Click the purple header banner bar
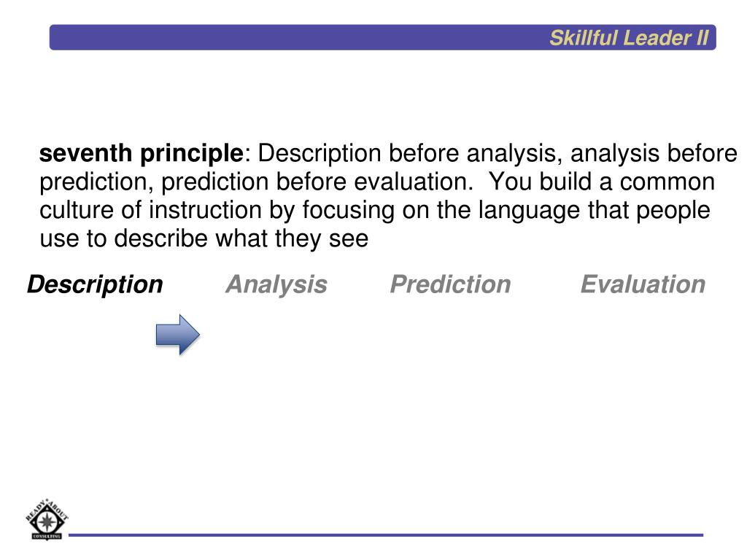This screenshot has width=747, height=560. pos(382,37)
